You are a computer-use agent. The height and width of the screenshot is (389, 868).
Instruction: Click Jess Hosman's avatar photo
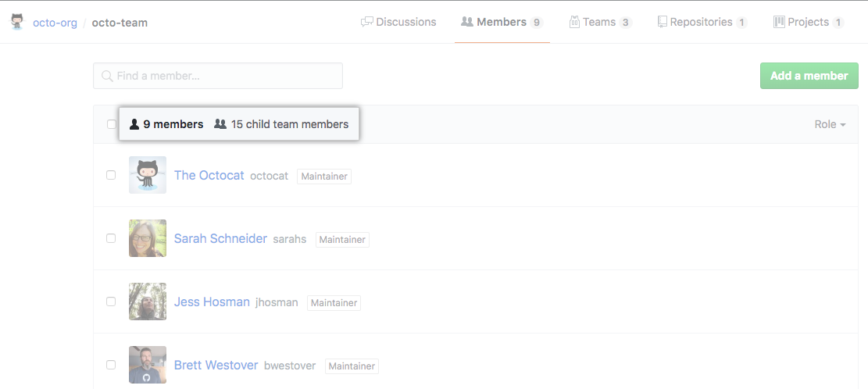point(148,302)
